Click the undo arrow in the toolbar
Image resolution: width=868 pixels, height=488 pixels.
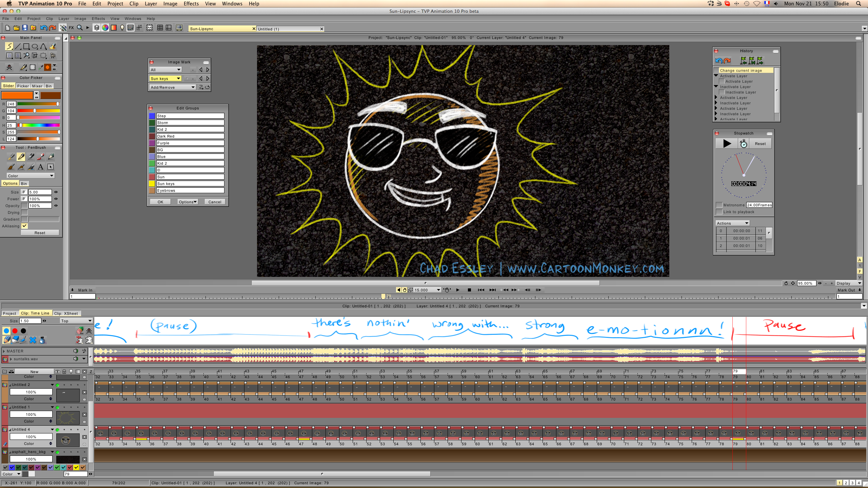(x=43, y=27)
